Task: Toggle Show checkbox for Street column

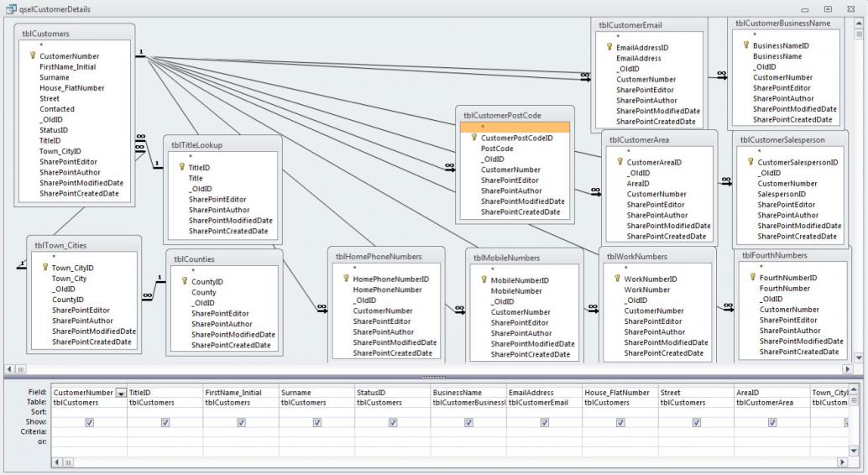Action: click(697, 422)
